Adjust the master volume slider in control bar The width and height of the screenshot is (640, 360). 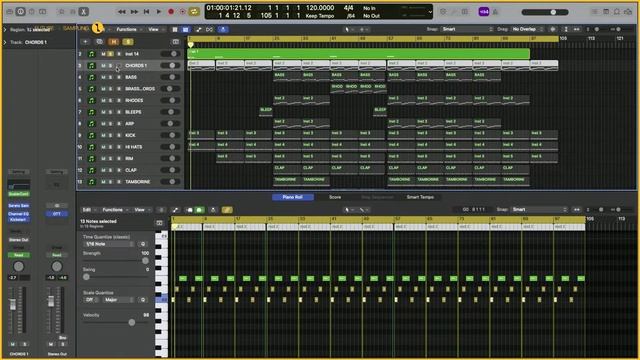pos(545,12)
